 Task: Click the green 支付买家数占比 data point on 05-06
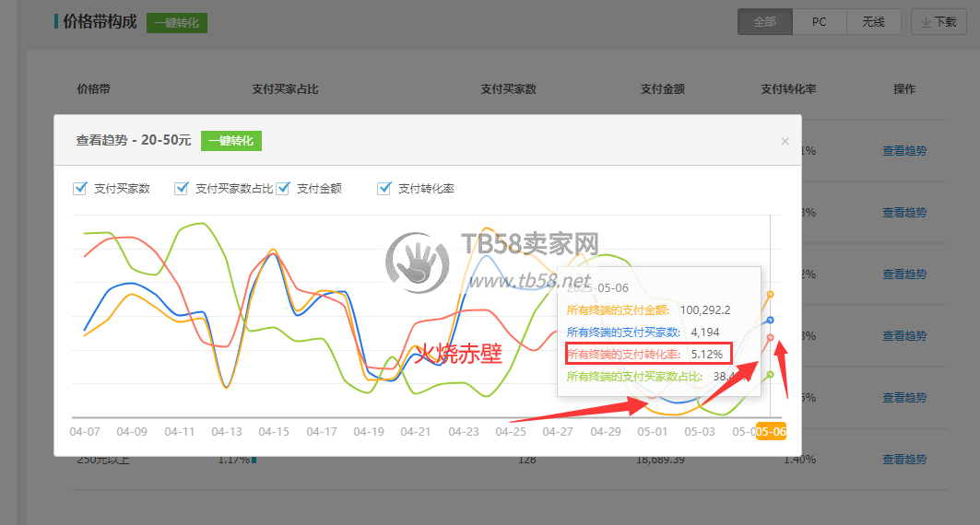click(771, 375)
